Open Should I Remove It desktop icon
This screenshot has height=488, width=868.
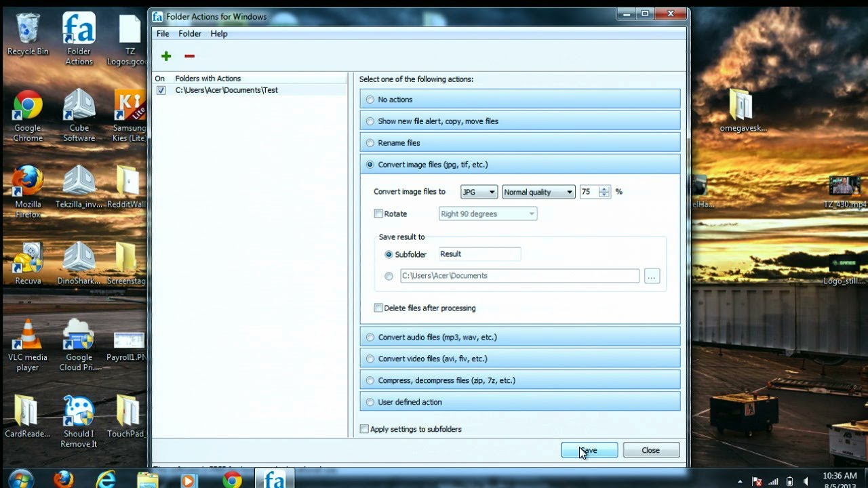(79, 422)
